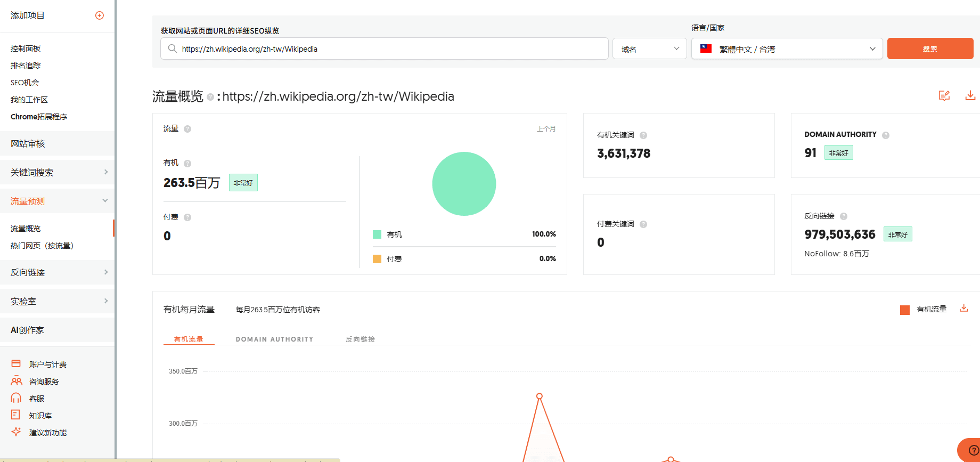Select 热门网页（按流量） sub-item
The height and width of the screenshot is (462, 980).
click(42, 246)
